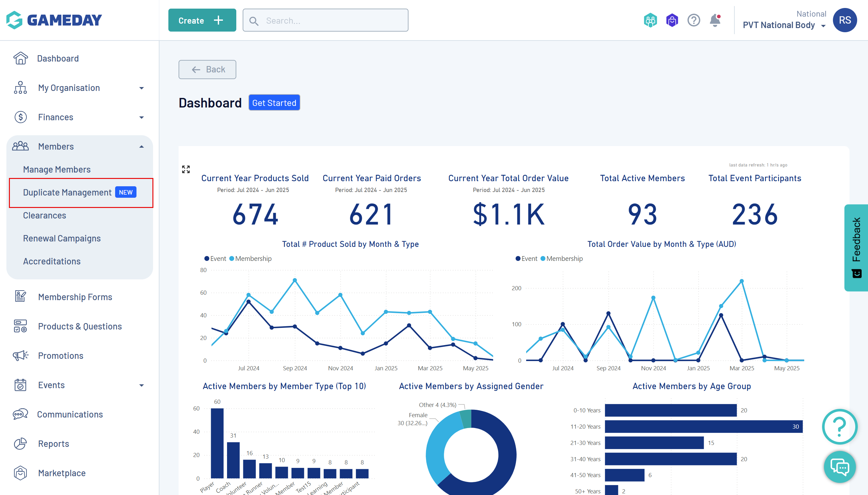Click the purple marketplace bag icon in header
Screen dimensions: 868x495
point(672,20)
